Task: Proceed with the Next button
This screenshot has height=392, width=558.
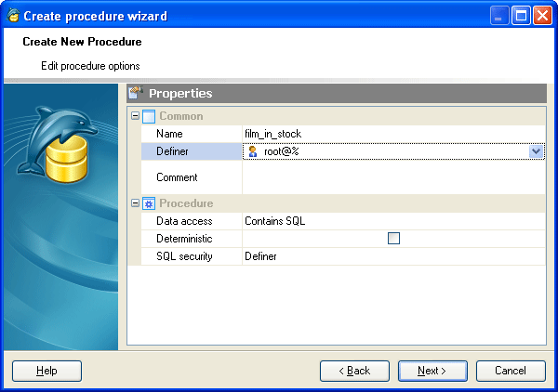Action: point(432,371)
